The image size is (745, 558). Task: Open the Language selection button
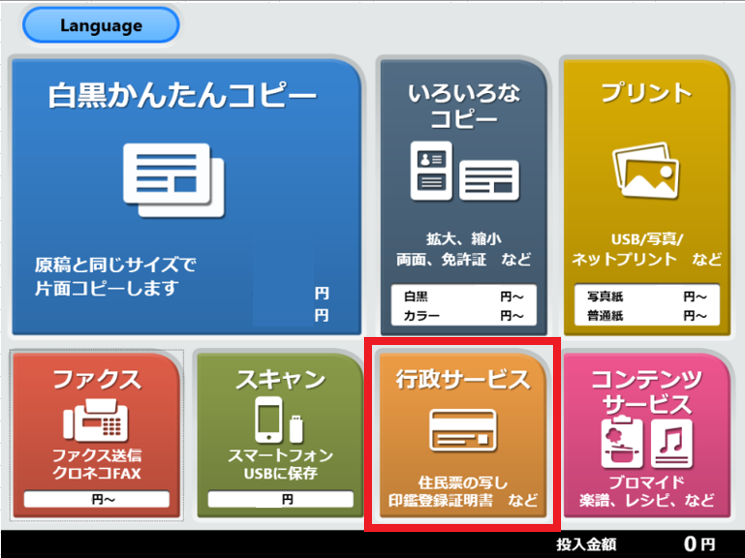point(101,25)
